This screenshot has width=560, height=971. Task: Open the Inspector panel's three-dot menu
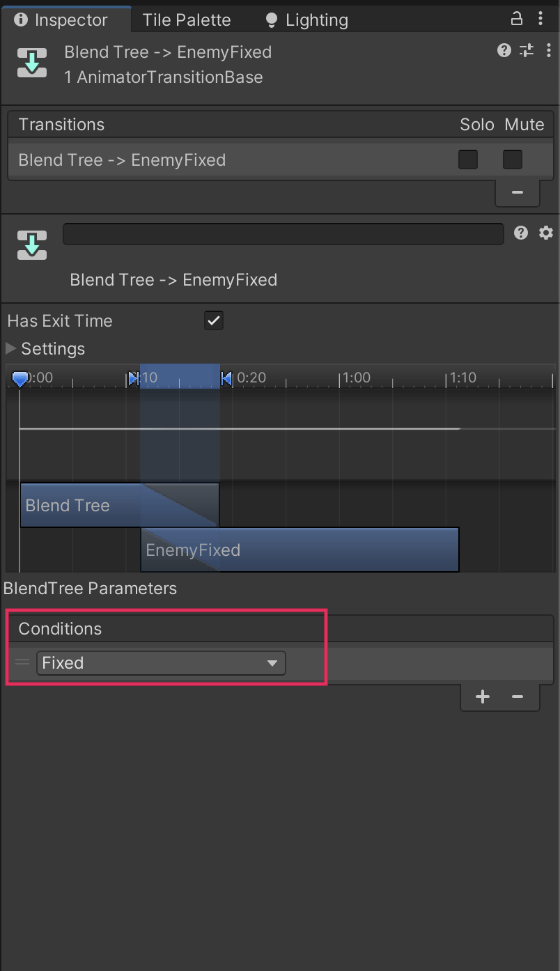[x=541, y=19]
